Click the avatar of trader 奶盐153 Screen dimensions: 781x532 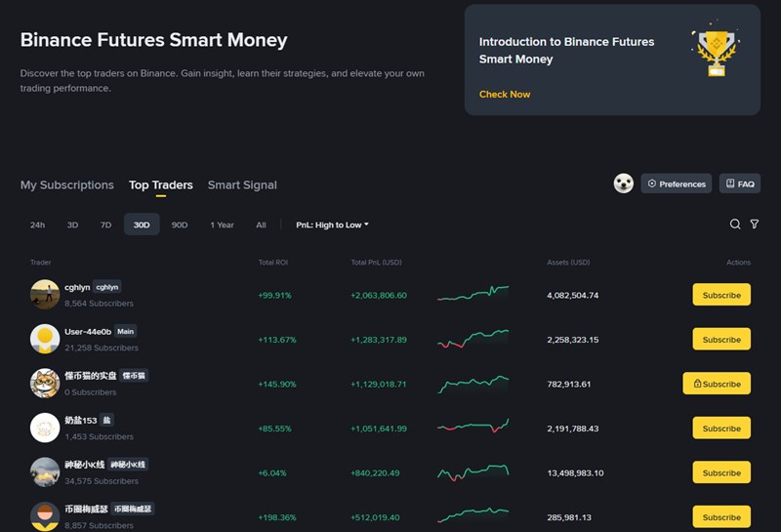(45, 428)
